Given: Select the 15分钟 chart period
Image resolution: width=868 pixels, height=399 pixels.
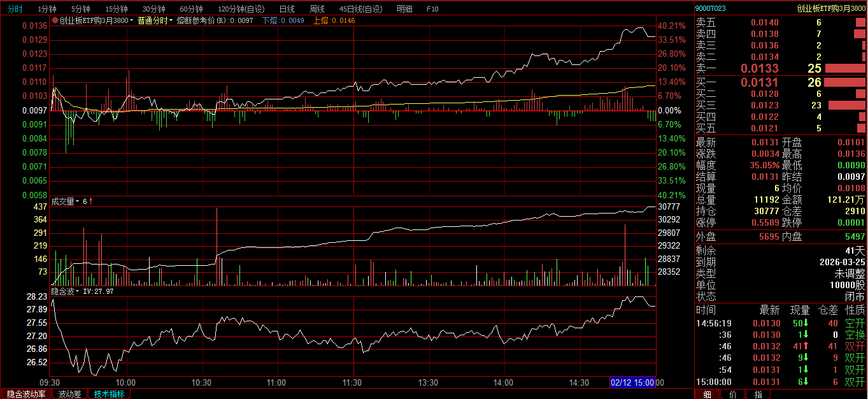Looking at the screenshot, I should pos(116,9).
